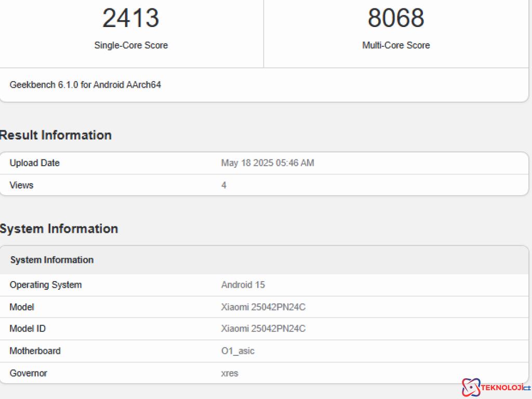Click the Geekbench 6.1.0 for Android AArch64 text
This screenshot has height=399, width=532.
click(85, 85)
